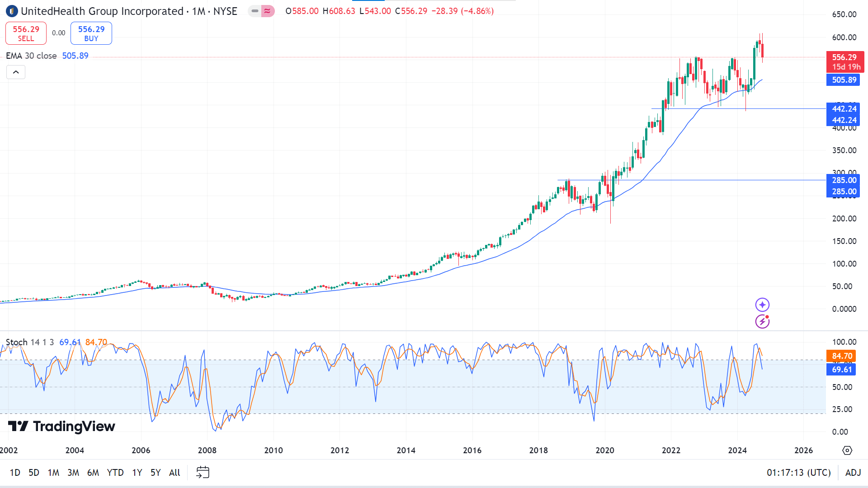
Task: Click the 50.00 label on the Stoch axis
Action: [x=842, y=387]
